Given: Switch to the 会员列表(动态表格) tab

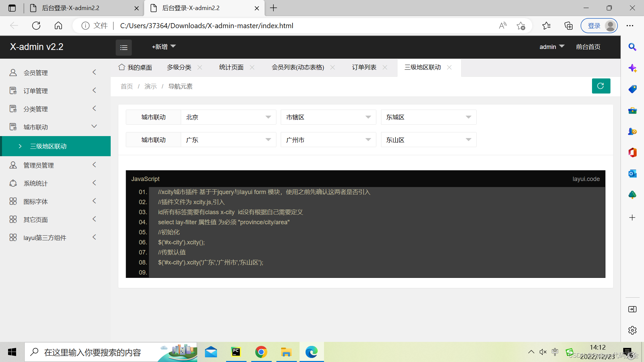Looking at the screenshot, I should (298, 67).
